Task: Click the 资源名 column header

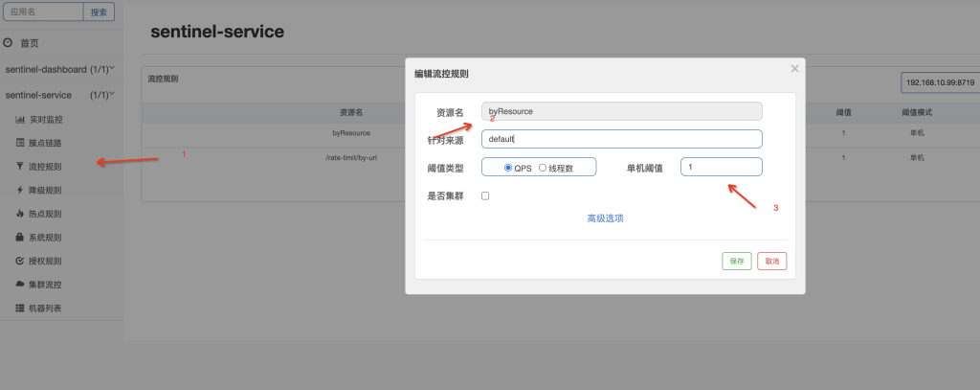Action: [351, 112]
